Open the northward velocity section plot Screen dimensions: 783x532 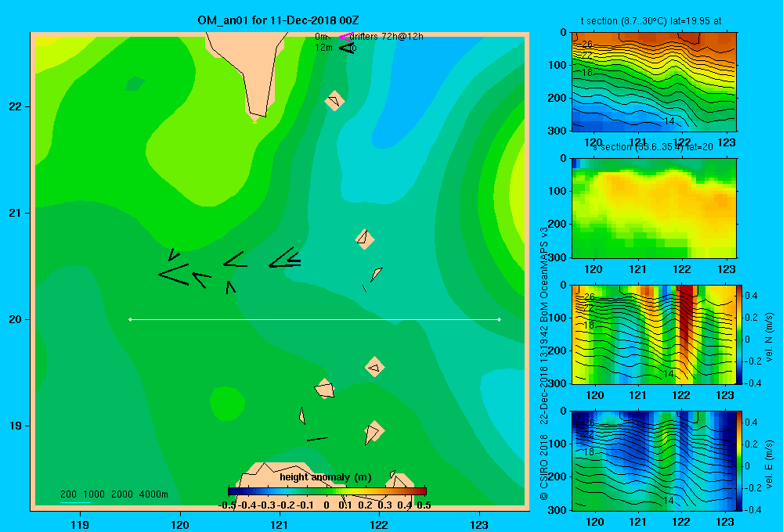click(x=654, y=334)
